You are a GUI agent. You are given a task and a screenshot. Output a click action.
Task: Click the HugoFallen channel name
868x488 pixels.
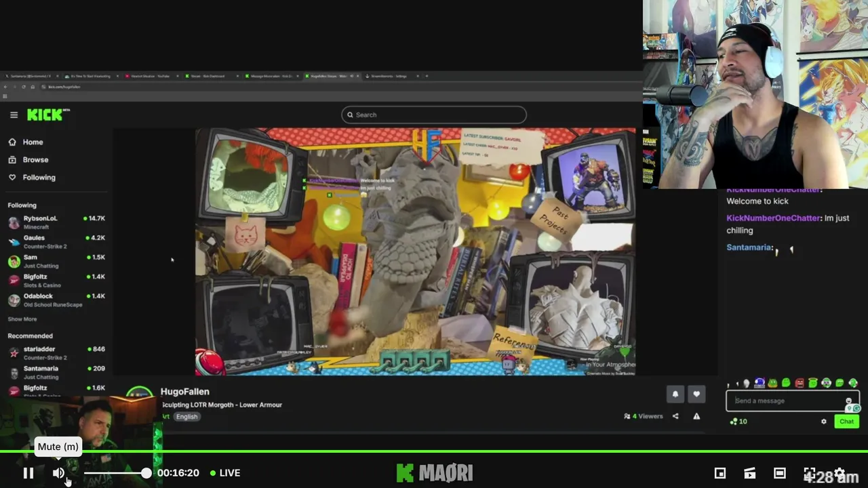point(184,392)
